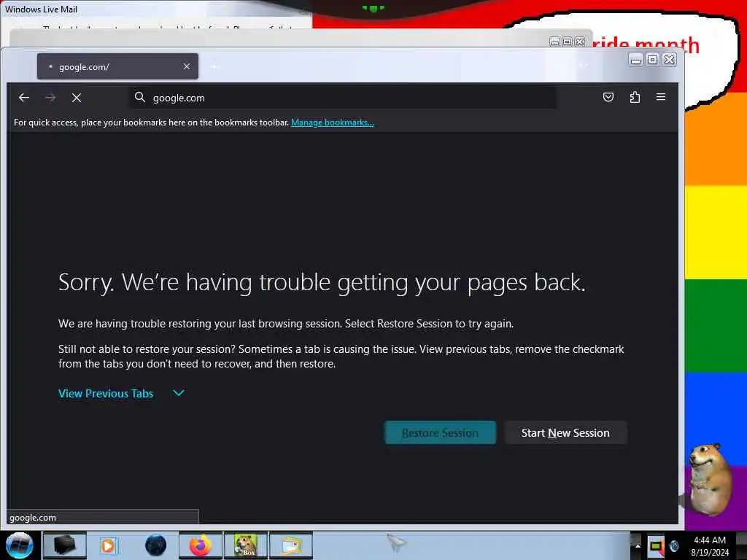Click the round blue tray icon
Image resolution: width=747 pixels, height=560 pixels.
673,545
